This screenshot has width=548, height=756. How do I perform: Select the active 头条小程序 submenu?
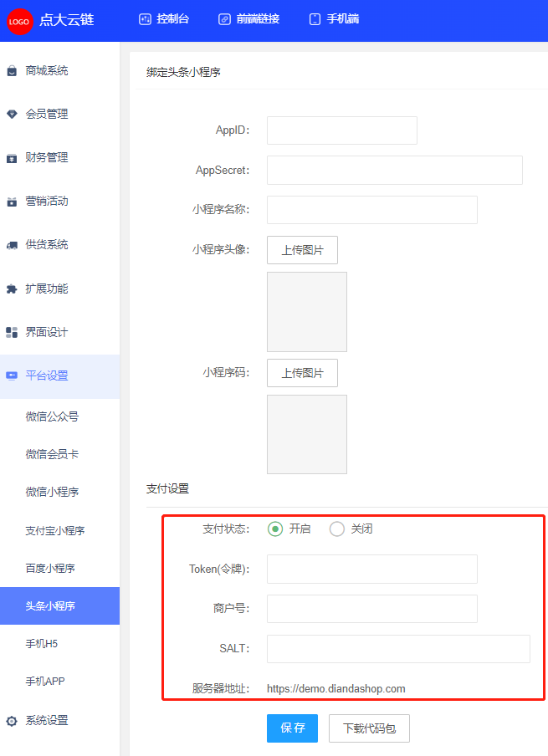coord(59,605)
